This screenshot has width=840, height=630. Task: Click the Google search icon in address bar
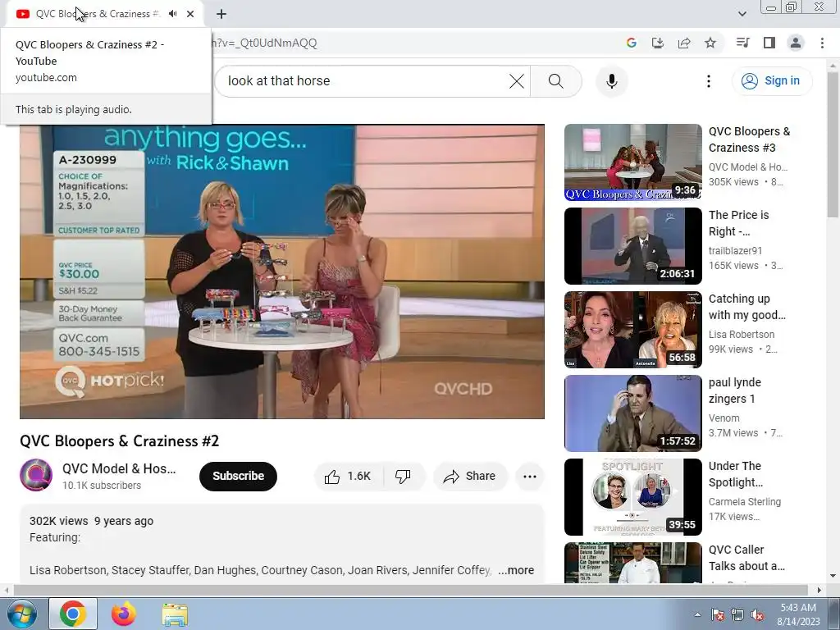pyautogui.click(x=631, y=43)
